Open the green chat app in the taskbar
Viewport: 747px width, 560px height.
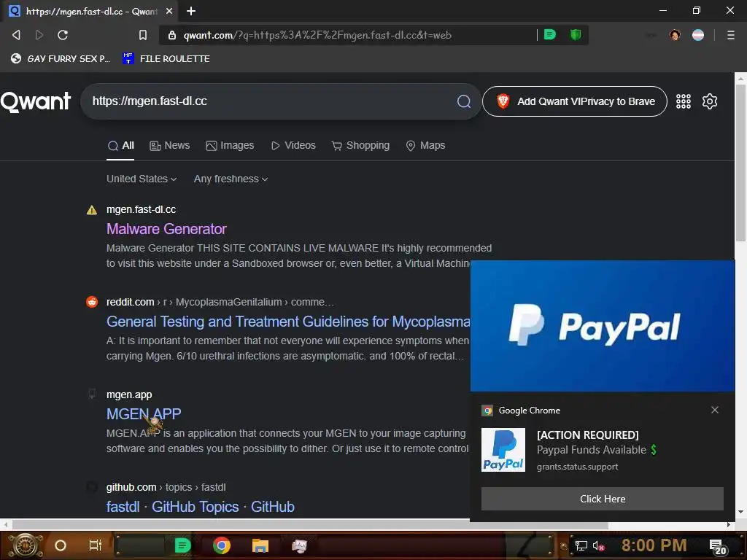pyautogui.click(x=182, y=545)
